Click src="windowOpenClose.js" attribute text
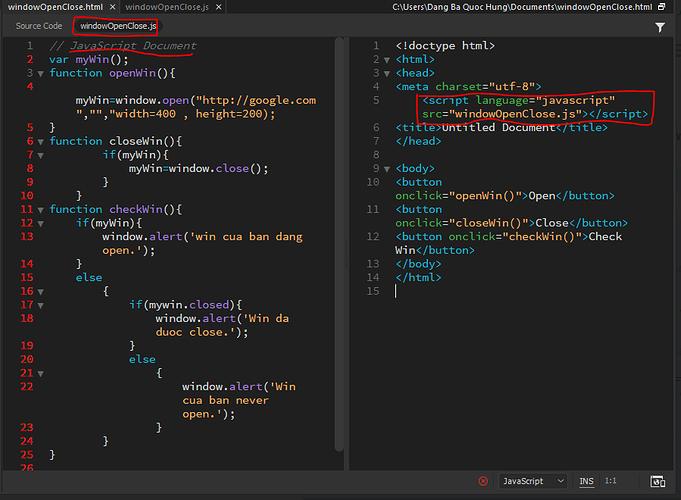Image resolution: width=681 pixels, height=500 pixels. (x=502, y=114)
